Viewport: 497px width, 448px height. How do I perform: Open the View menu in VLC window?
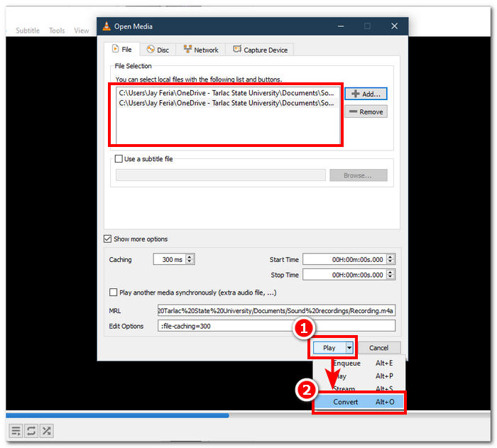(x=82, y=31)
